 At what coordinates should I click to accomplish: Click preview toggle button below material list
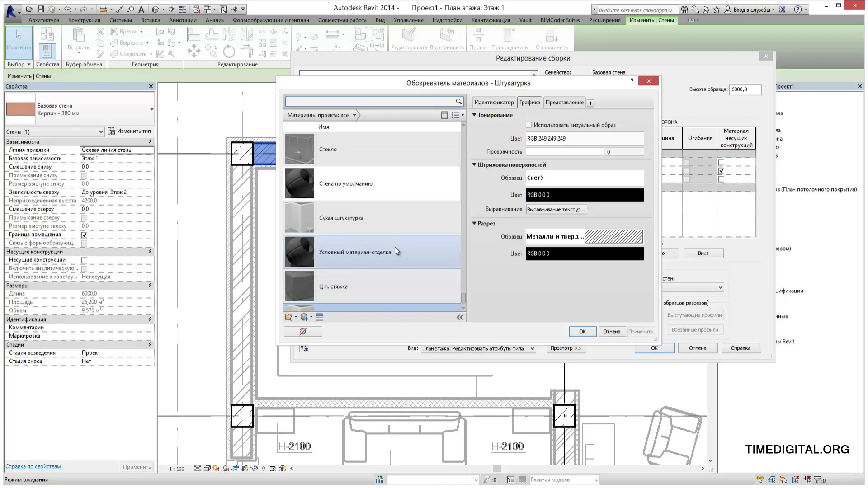[x=303, y=332]
